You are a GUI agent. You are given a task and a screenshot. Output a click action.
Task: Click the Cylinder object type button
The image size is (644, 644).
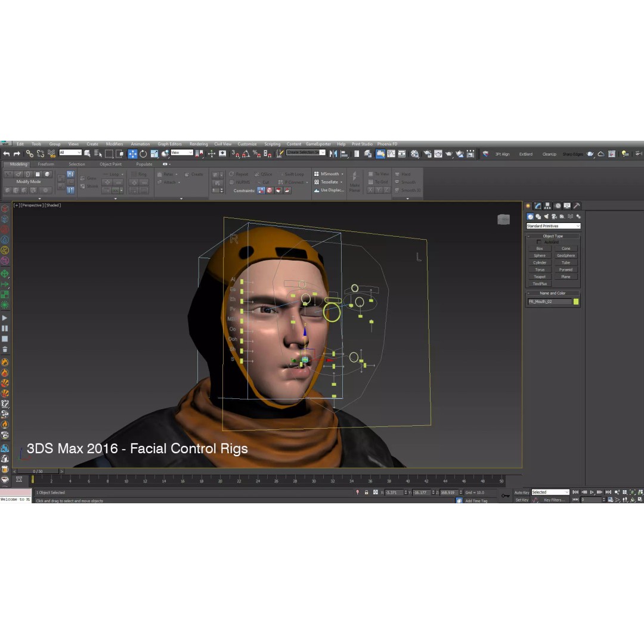(540, 262)
